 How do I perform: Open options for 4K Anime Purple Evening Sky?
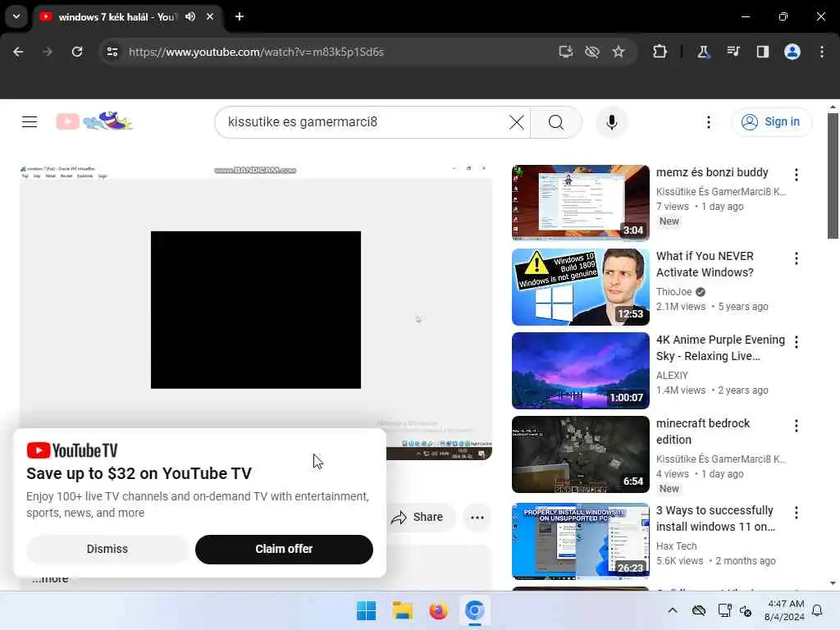tap(796, 342)
